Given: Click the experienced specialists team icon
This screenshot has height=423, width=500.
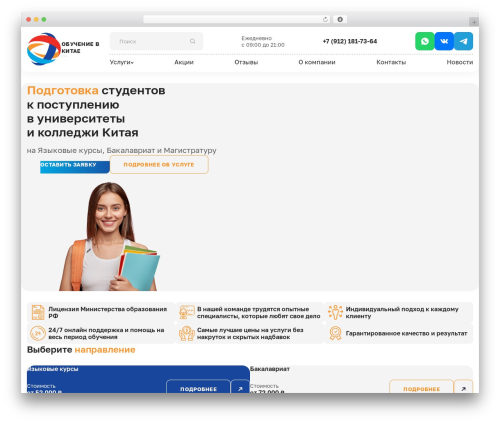Looking at the screenshot, I should tap(187, 313).
